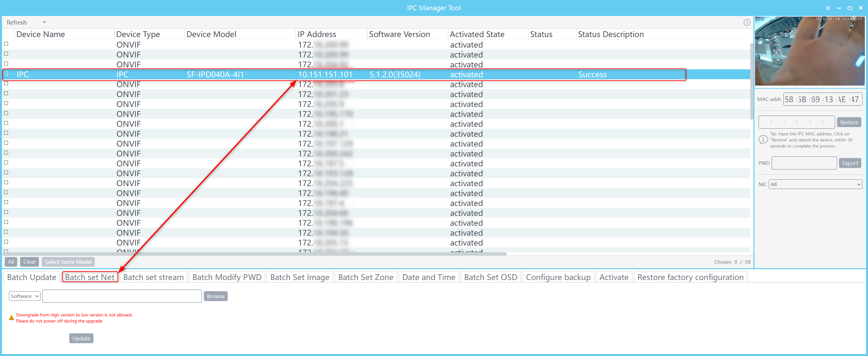
Task: Click the PWD input field
Action: click(804, 163)
